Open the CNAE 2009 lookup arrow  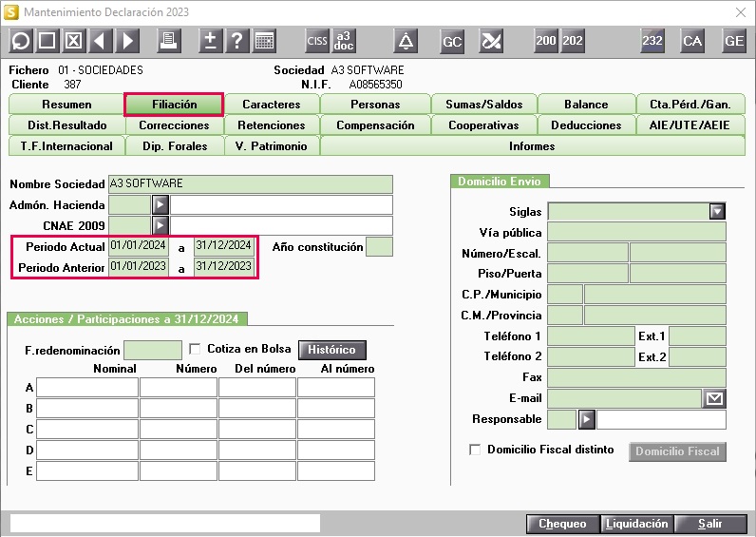tap(161, 225)
